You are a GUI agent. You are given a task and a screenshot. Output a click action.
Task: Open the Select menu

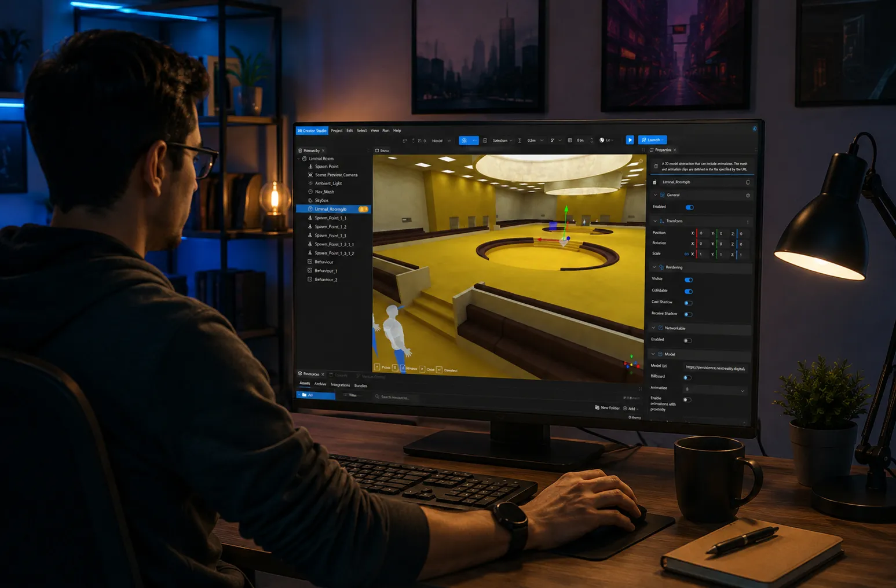361,131
